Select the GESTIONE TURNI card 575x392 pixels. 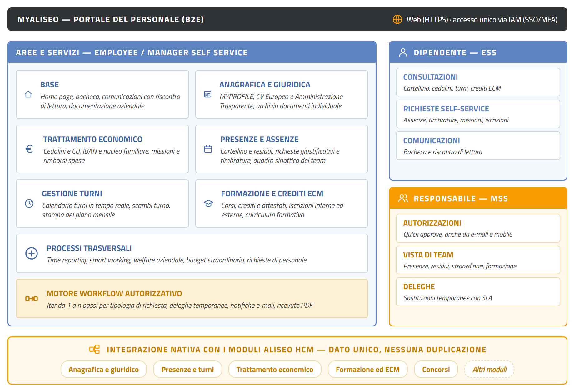(102, 203)
